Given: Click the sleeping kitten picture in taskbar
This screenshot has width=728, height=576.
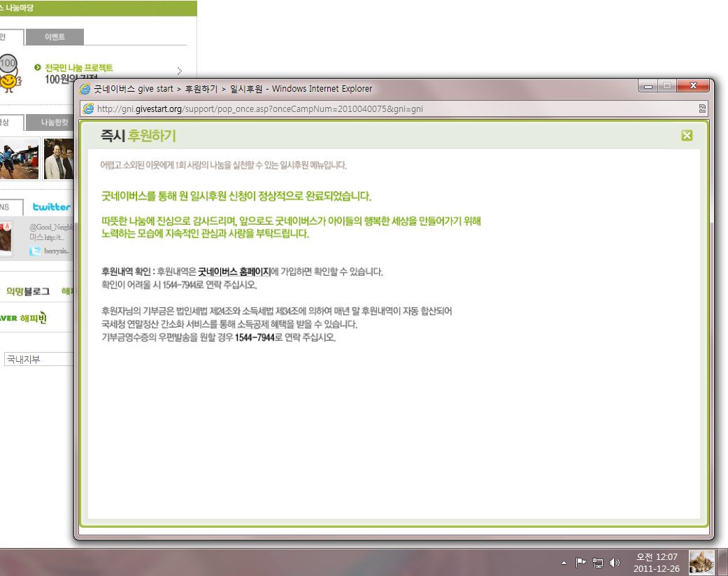Looking at the screenshot, I should (701, 563).
